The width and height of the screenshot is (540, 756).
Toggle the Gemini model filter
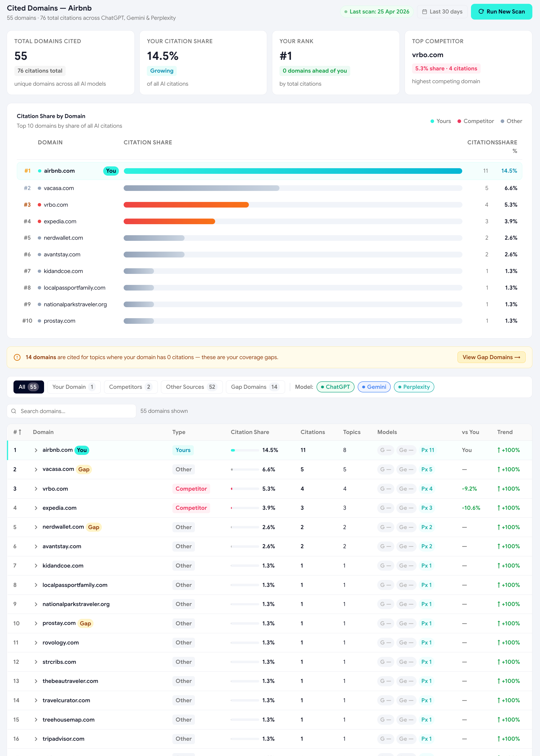[x=374, y=387]
